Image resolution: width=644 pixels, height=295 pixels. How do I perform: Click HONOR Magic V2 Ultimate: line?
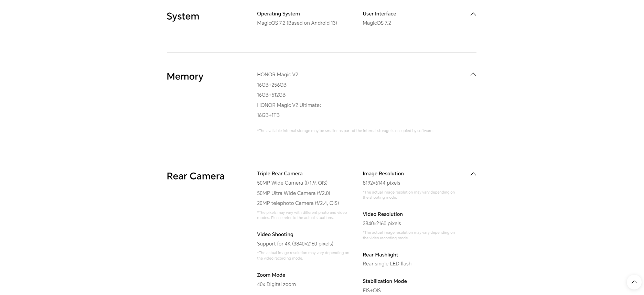click(x=289, y=105)
